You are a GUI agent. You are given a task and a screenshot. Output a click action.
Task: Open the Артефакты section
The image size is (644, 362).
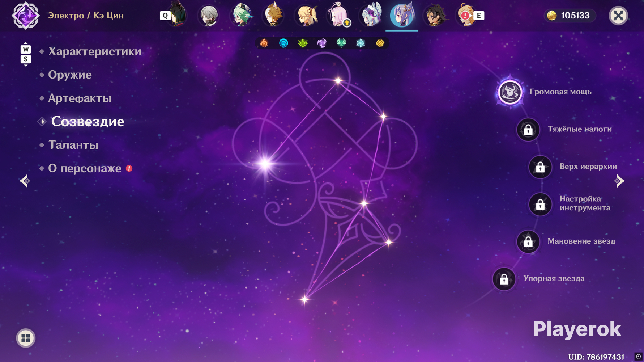click(80, 98)
